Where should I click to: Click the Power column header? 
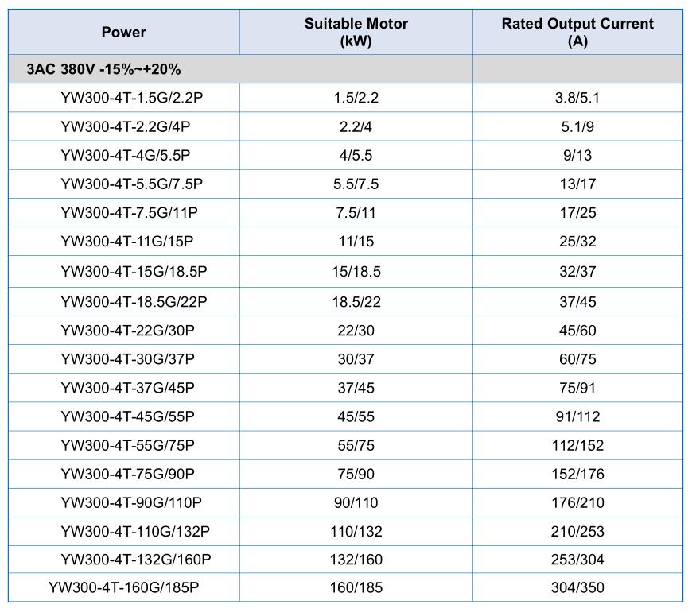point(124,32)
